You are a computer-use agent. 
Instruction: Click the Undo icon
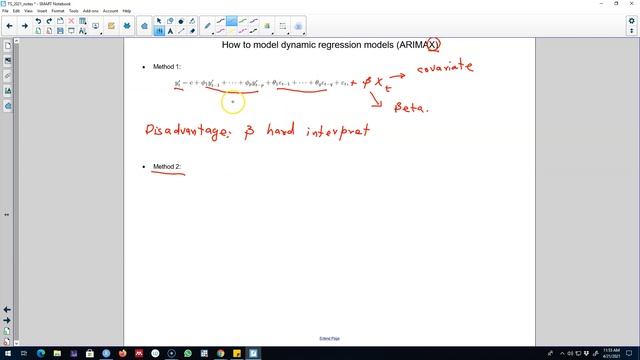point(38,21)
